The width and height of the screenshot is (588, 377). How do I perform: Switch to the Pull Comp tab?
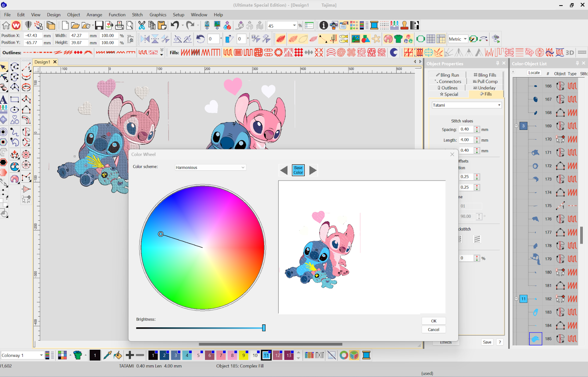click(485, 81)
